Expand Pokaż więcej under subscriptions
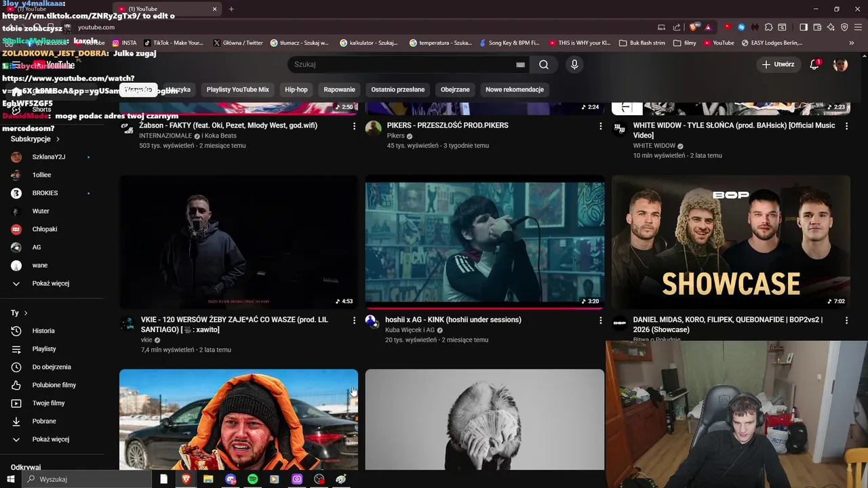868x488 pixels. tap(52, 283)
